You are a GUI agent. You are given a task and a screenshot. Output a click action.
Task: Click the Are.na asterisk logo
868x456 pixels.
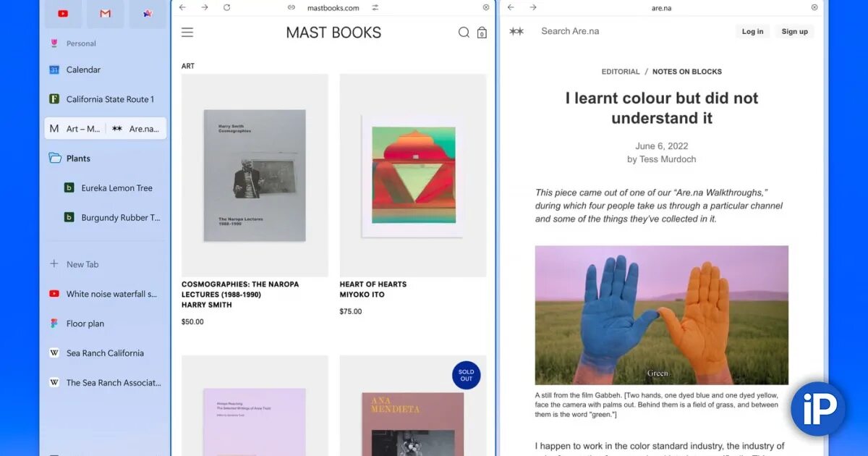click(516, 31)
